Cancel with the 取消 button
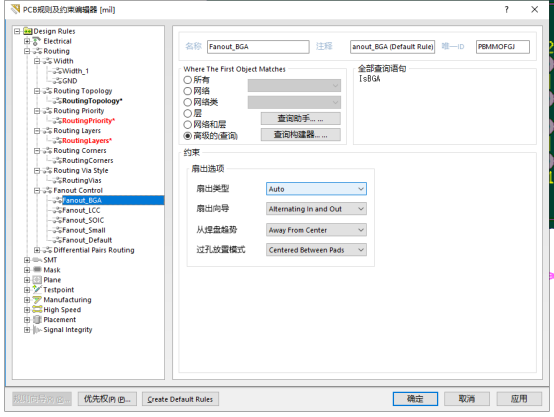Viewport: 554px width, 417px height. (467, 399)
